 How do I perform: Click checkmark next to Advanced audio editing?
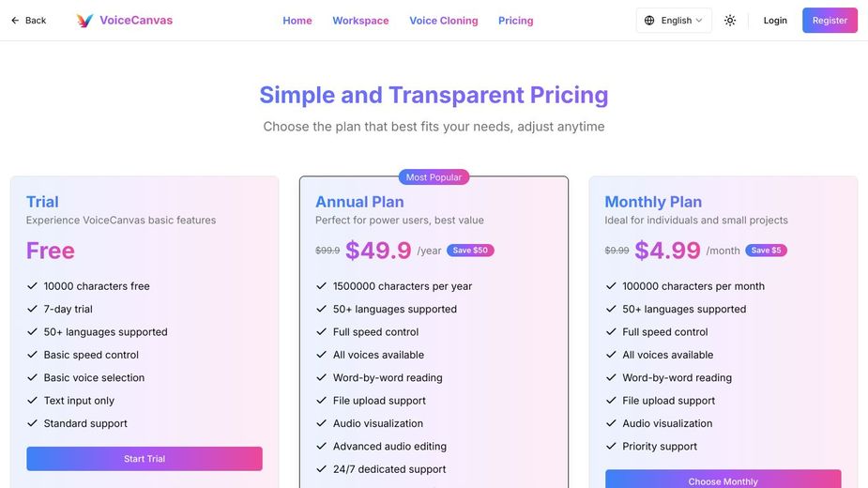(322, 447)
